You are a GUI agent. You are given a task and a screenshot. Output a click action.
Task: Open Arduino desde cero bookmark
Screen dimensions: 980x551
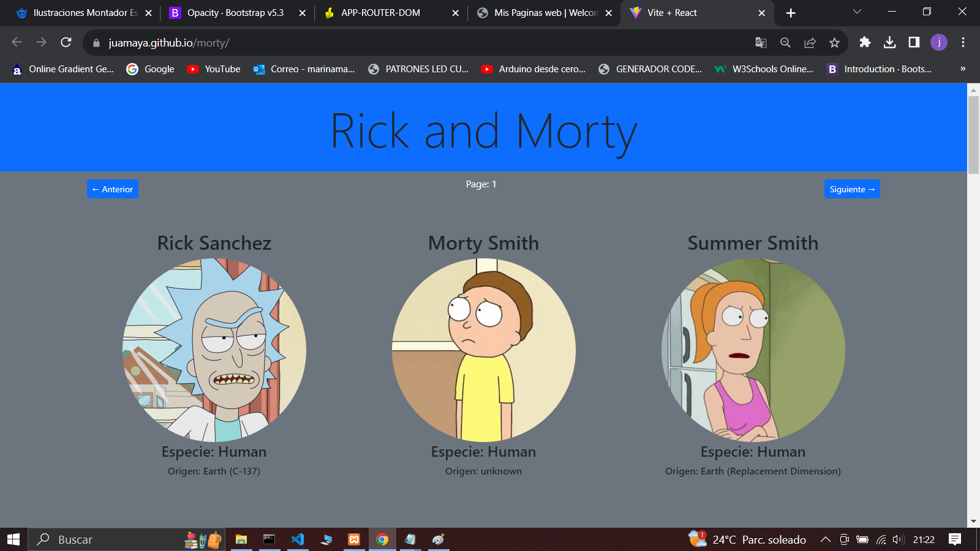point(533,69)
